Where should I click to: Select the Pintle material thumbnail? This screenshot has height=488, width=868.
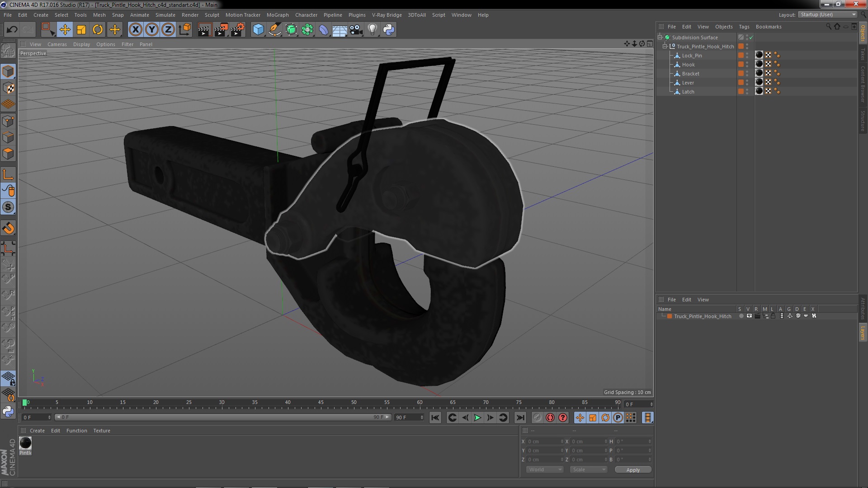coord(25,443)
